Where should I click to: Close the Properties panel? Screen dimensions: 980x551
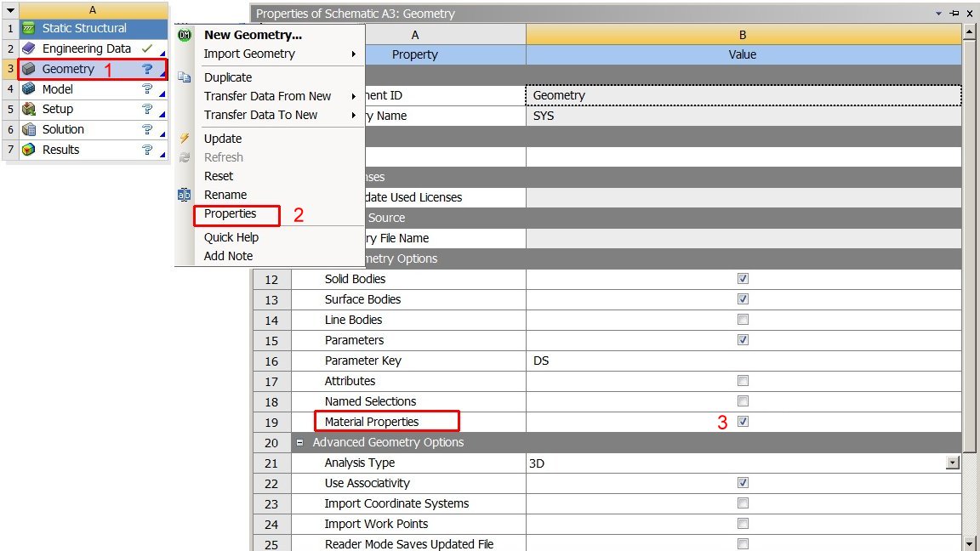[970, 13]
